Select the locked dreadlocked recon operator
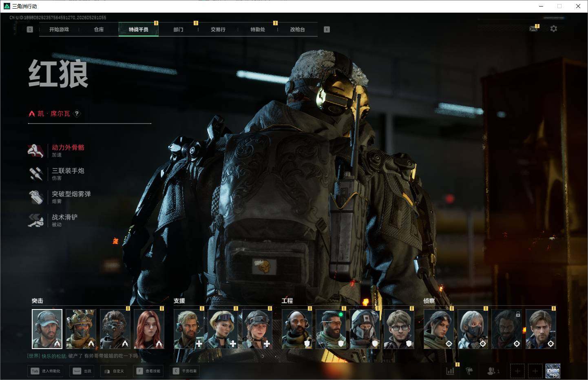The width and height of the screenshot is (588, 380). 506,329
